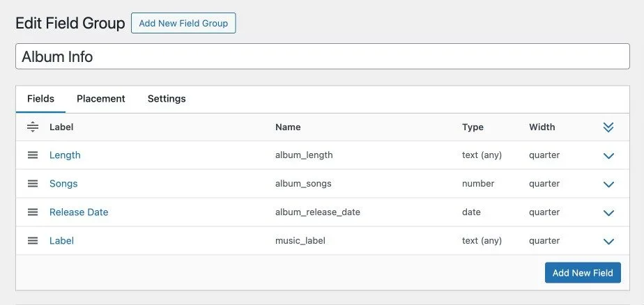Click the Album Info title input
The image size is (644, 305).
point(323,56)
